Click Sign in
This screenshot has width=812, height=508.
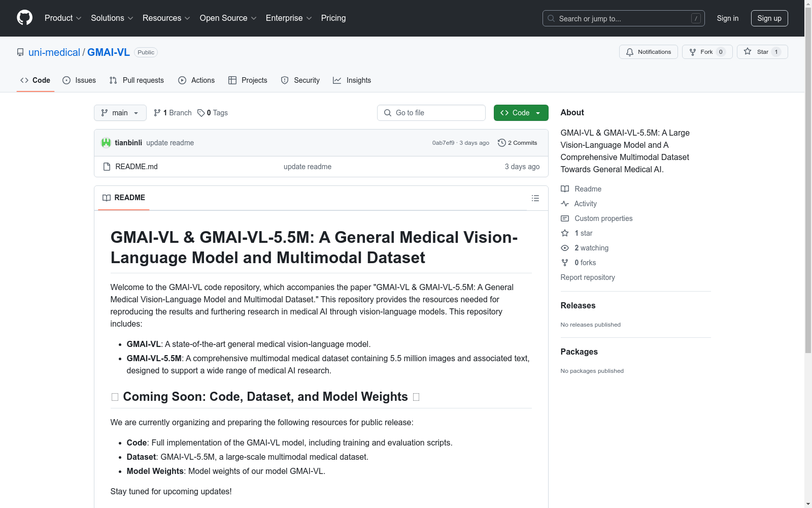tap(728, 18)
